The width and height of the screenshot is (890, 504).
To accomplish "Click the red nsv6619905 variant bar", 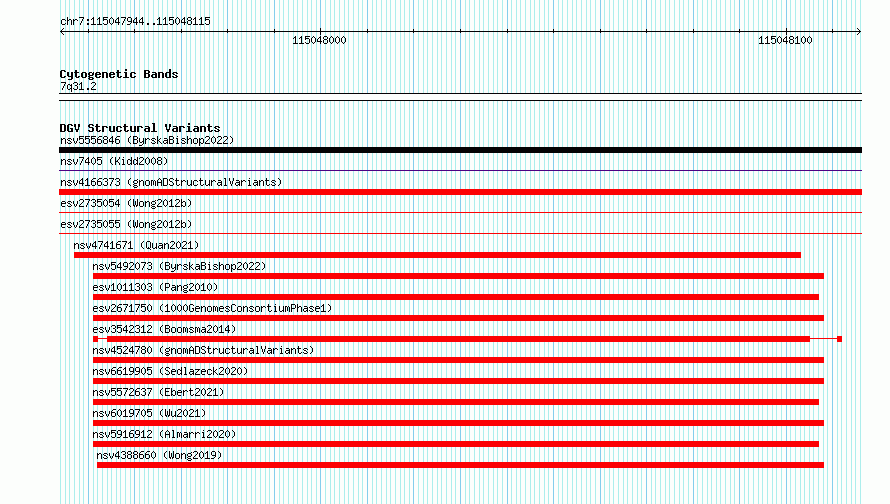I will pos(458,381).
